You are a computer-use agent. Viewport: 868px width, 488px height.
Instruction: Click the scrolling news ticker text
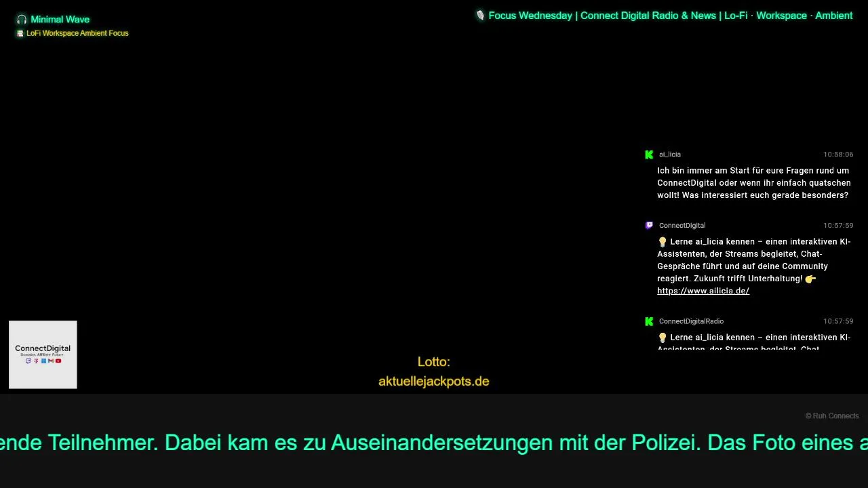click(x=434, y=443)
